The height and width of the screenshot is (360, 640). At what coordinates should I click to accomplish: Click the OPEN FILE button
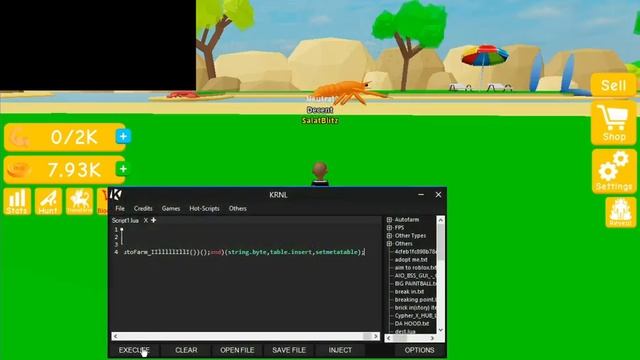(x=237, y=350)
